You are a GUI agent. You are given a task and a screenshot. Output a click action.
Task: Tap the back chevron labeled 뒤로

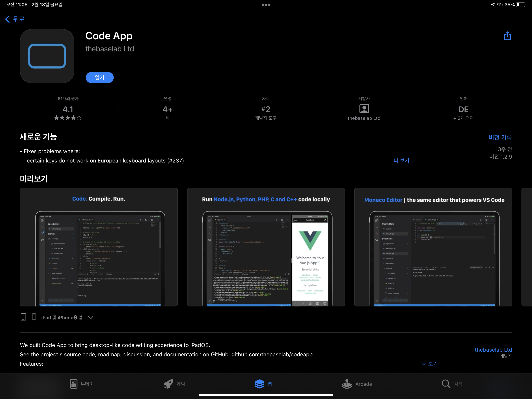(x=15, y=19)
